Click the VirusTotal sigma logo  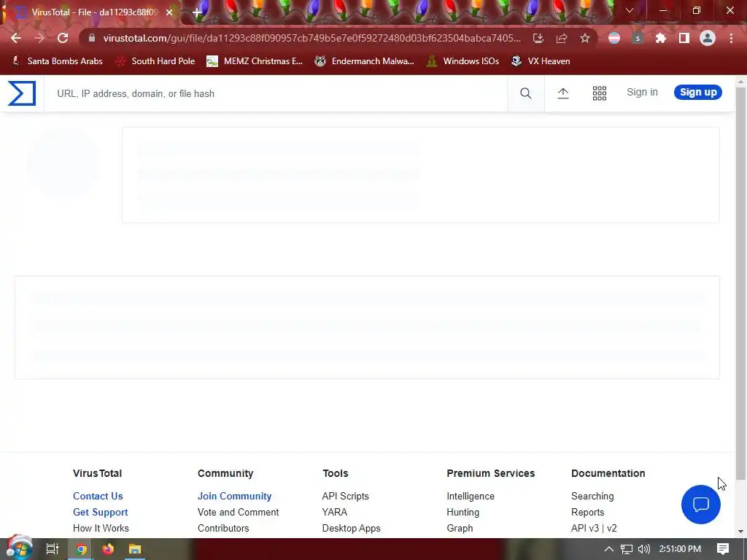[22, 93]
